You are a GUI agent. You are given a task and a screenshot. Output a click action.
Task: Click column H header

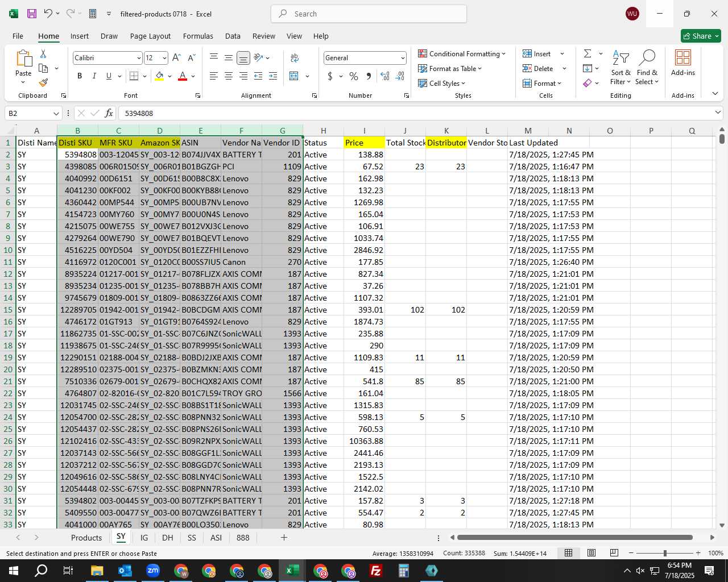(323, 131)
